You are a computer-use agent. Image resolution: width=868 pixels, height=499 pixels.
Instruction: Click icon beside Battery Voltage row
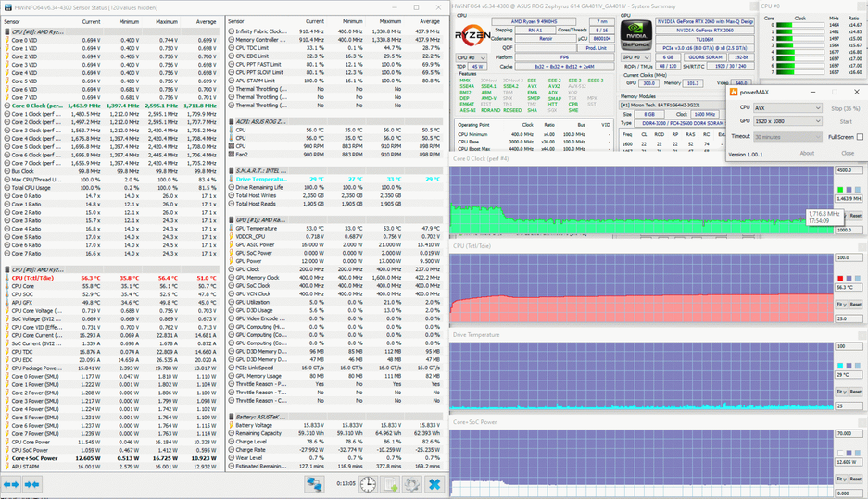[x=232, y=425]
